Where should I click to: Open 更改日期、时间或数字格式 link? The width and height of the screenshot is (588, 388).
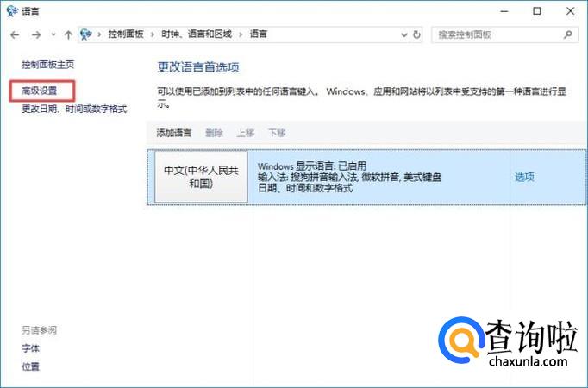click(x=74, y=110)
